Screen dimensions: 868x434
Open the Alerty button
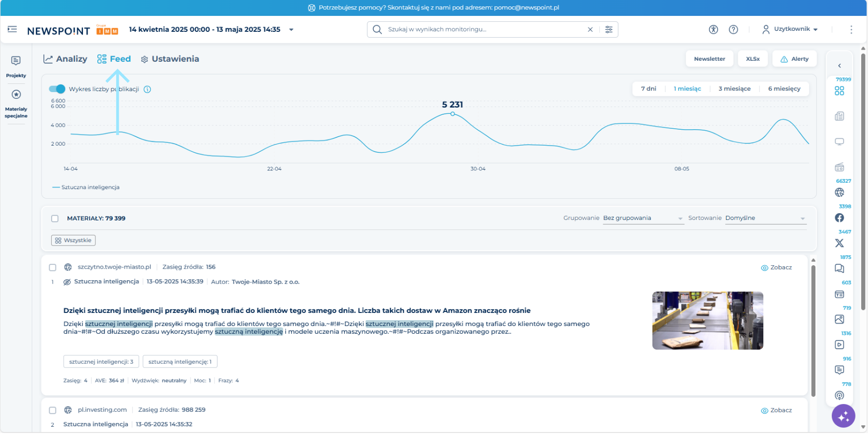pos(794,59)
